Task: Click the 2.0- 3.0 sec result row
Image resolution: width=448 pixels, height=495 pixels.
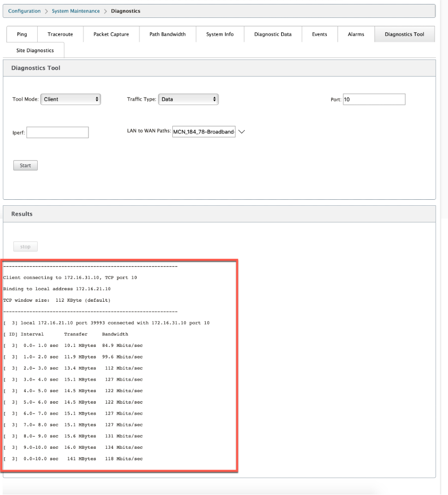Action: coord(73,368)
